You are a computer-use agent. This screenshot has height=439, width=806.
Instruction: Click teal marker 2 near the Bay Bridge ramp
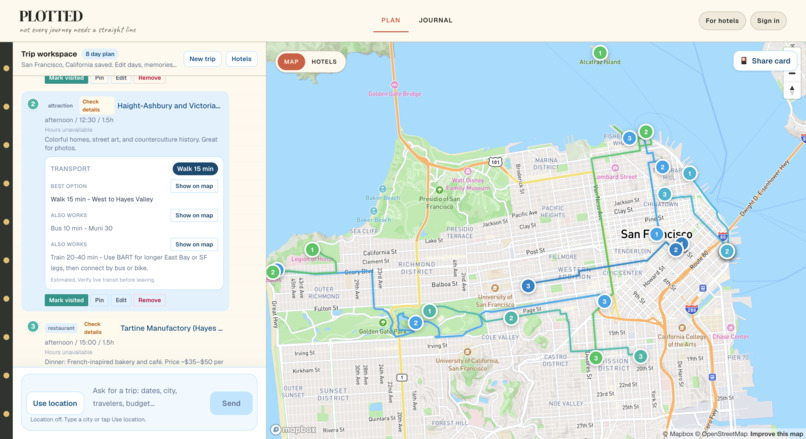[x=726, y=251]
